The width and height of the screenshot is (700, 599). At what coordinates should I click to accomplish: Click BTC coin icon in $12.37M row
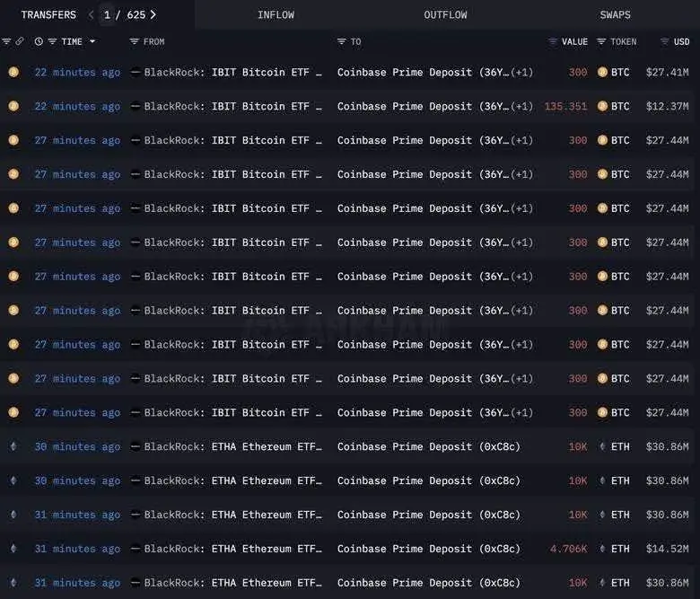click(602, 106)
